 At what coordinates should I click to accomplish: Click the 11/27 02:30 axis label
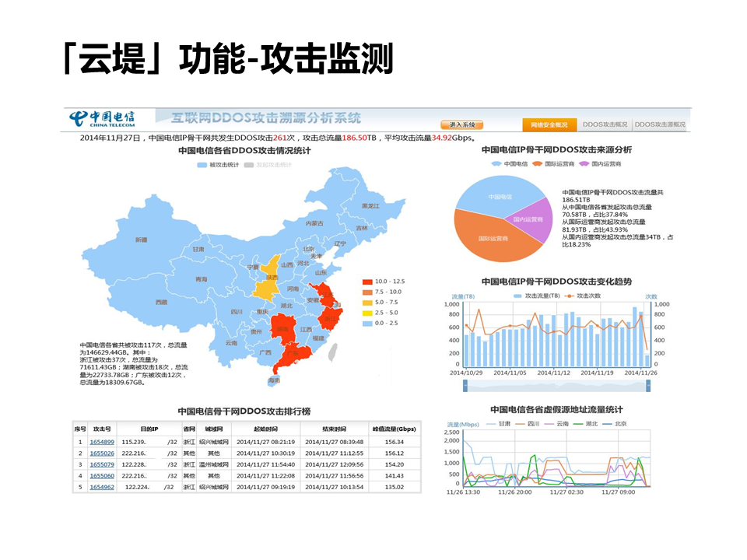click(566, 492)
